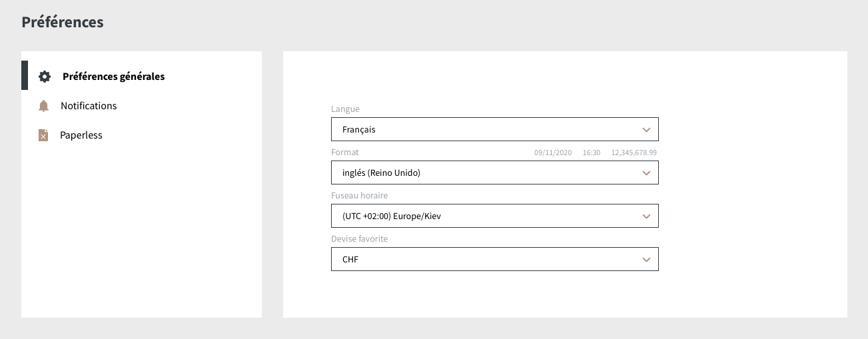Click the date format sample 09/11/2020
868x339 pixels.
tap(553, 153)
